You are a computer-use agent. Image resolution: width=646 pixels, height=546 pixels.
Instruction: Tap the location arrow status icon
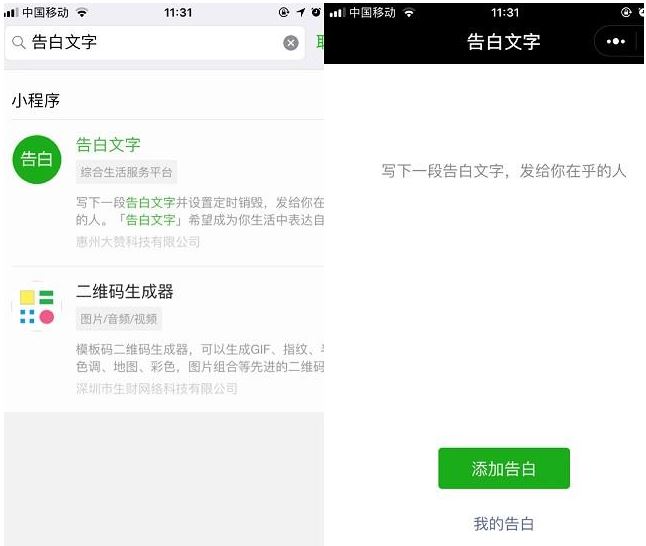pyautogui.click(x=301, y=13)
